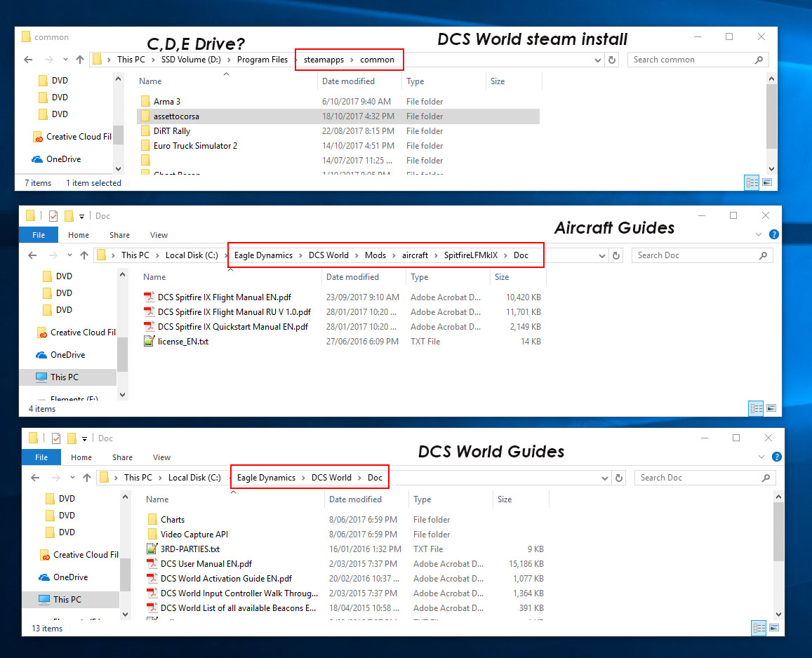The image size is (812, 658).
Task: Open OneDrive in DCS World Guides sidebar
Action: (x=63, y=577)
